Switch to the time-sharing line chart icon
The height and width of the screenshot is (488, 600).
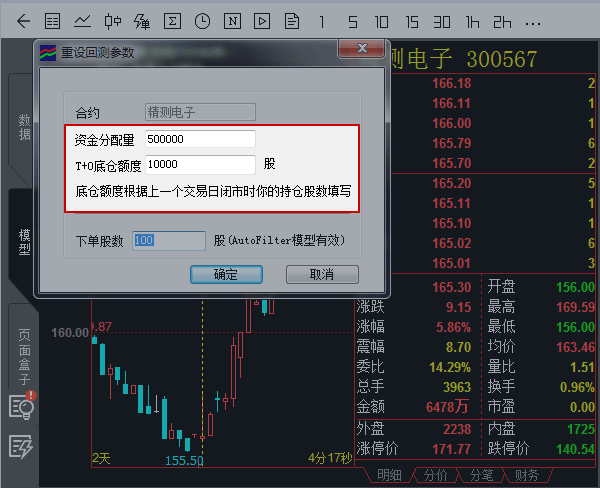click(x=83, y=20)
